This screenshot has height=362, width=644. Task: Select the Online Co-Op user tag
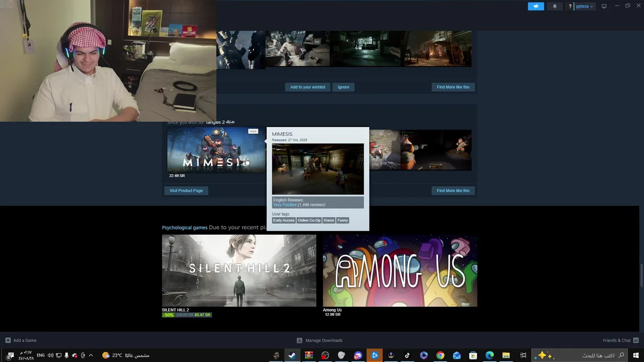(x=309, y=220)
